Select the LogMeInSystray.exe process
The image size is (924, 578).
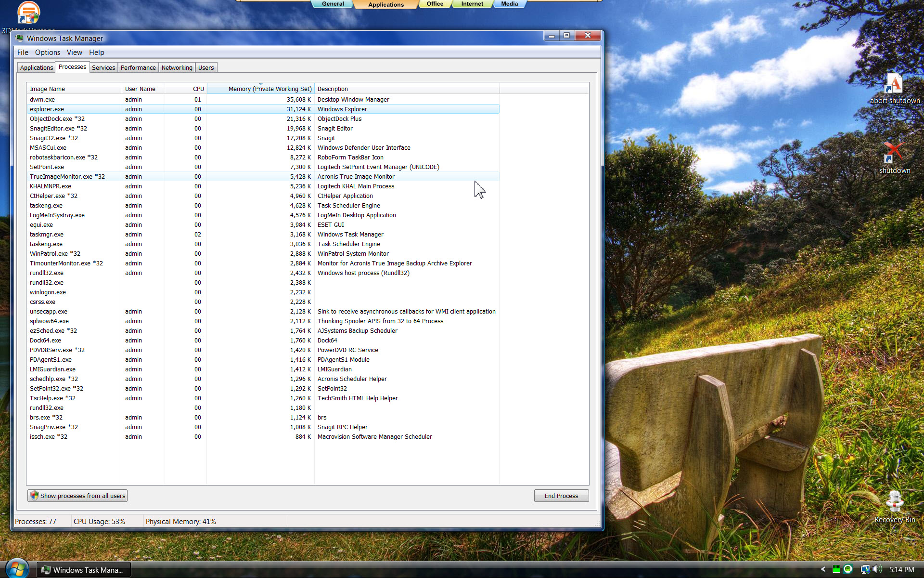263,215
